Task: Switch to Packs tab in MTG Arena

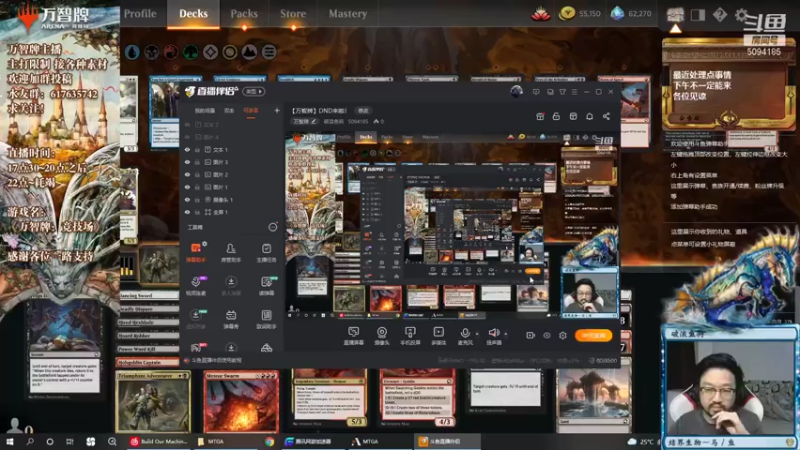Action: point(244,14)
